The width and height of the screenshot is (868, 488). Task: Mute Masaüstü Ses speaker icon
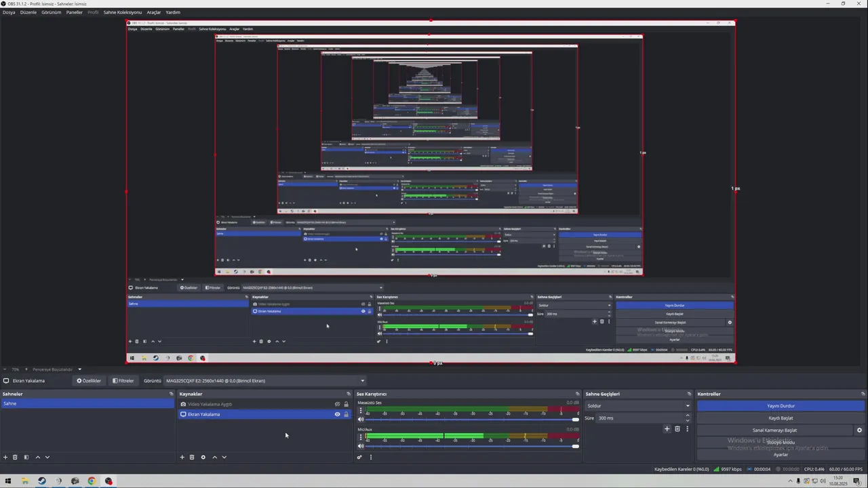(x=361, y=420)
